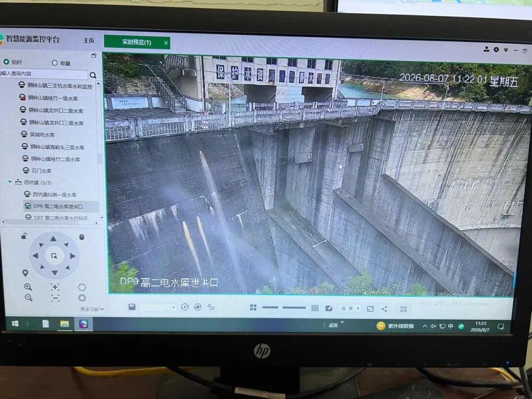Pan camera right with the right arrow
Screen dimensions: 532x399
point(72,256)
